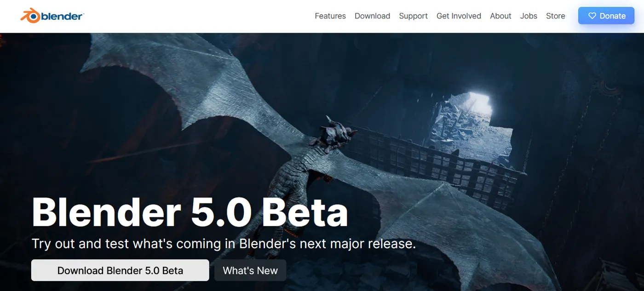Click the orange Blender logo icon
The height and width of the screenshot is (291, 644).
pyautogui.click(x=30, y=16)
